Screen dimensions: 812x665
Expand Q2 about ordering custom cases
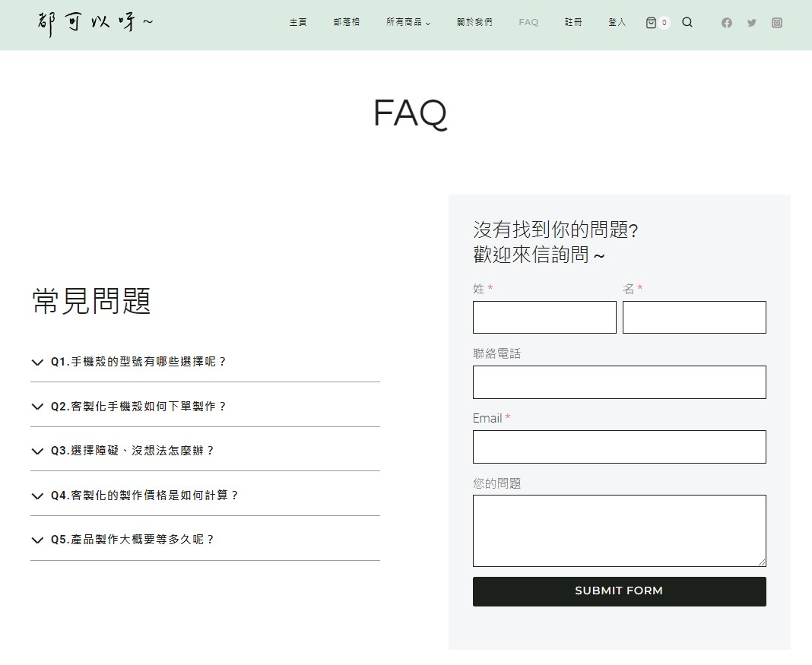pos(138,407)
